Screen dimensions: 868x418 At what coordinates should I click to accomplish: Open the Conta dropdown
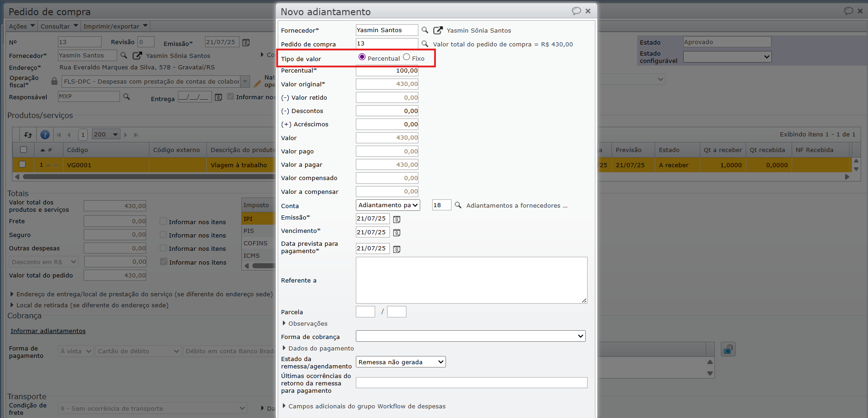pyautogui.click(x=388, y=205)
